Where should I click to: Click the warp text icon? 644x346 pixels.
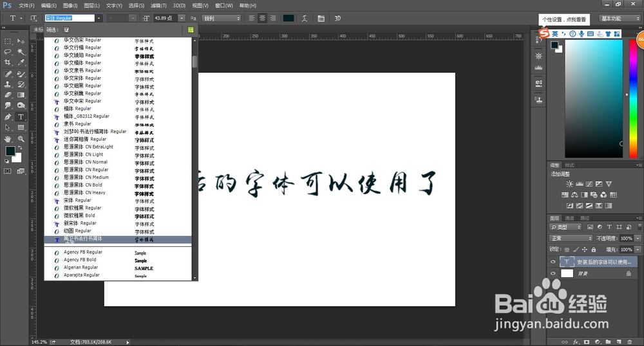(305, 18)
